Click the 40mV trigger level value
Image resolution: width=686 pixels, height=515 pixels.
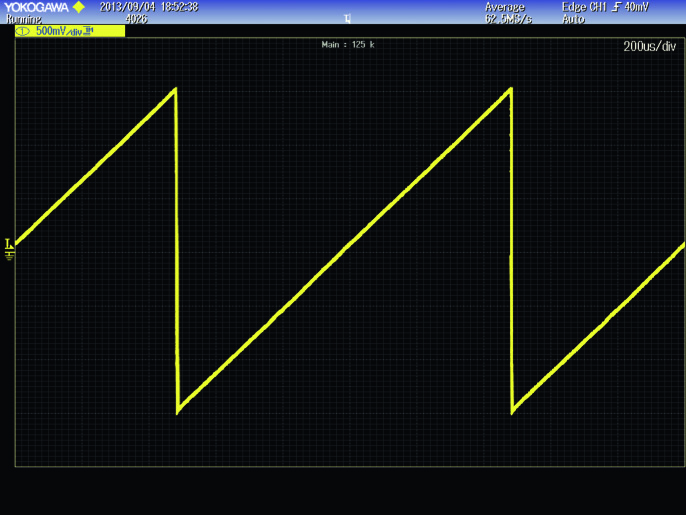pos(637,7)
